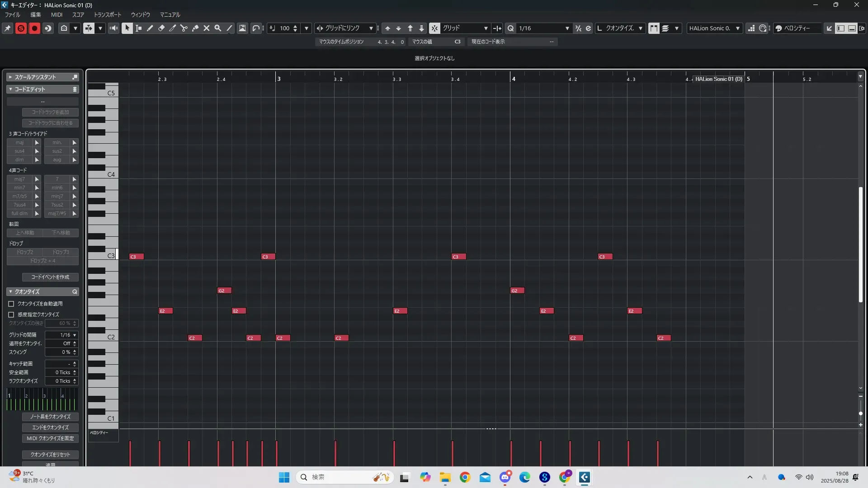Open the トランスポート menu
The width and height of the screenshot is (868, 488).
(108, 14)
